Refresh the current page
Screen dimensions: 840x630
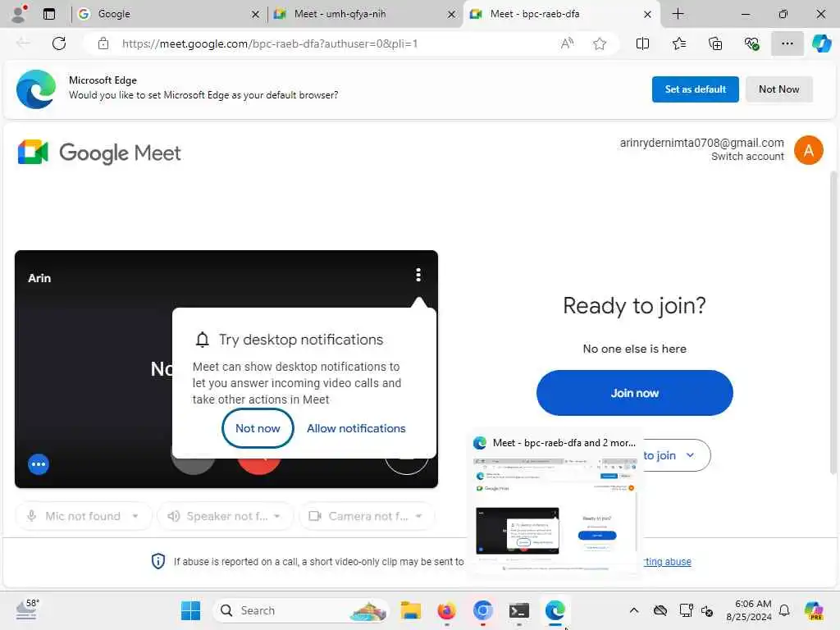click(59, 43)
